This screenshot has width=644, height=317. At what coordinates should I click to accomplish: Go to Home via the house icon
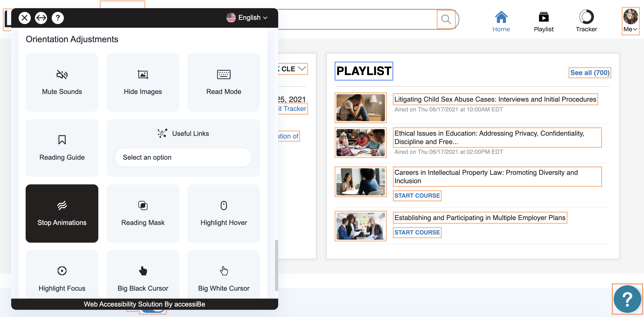[501, 17]
